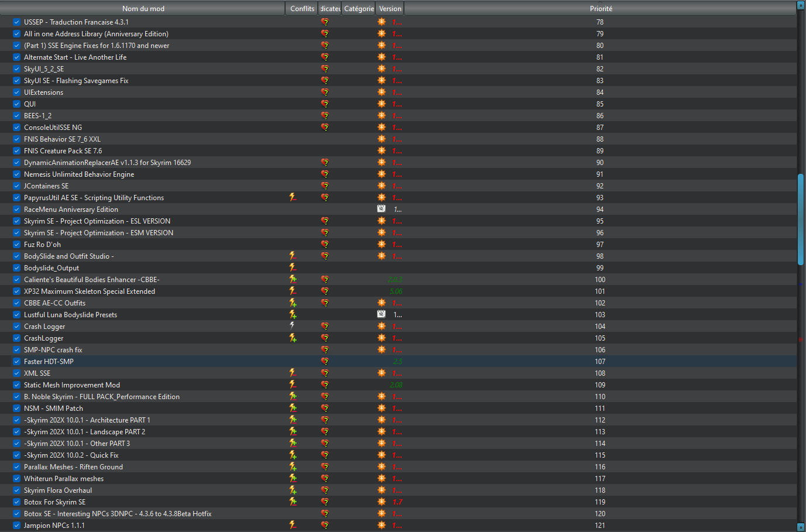Sort by the Version column header

click(390, 8)
